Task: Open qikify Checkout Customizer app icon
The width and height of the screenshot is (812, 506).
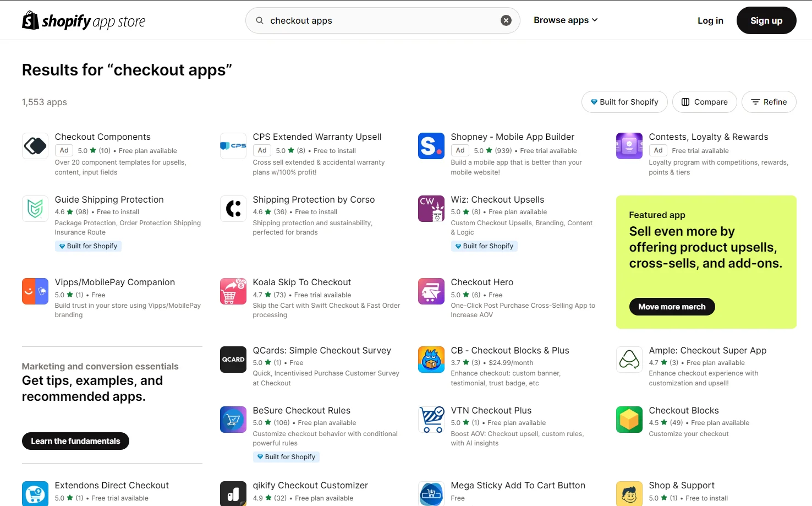Action: (x=233, y=494)
